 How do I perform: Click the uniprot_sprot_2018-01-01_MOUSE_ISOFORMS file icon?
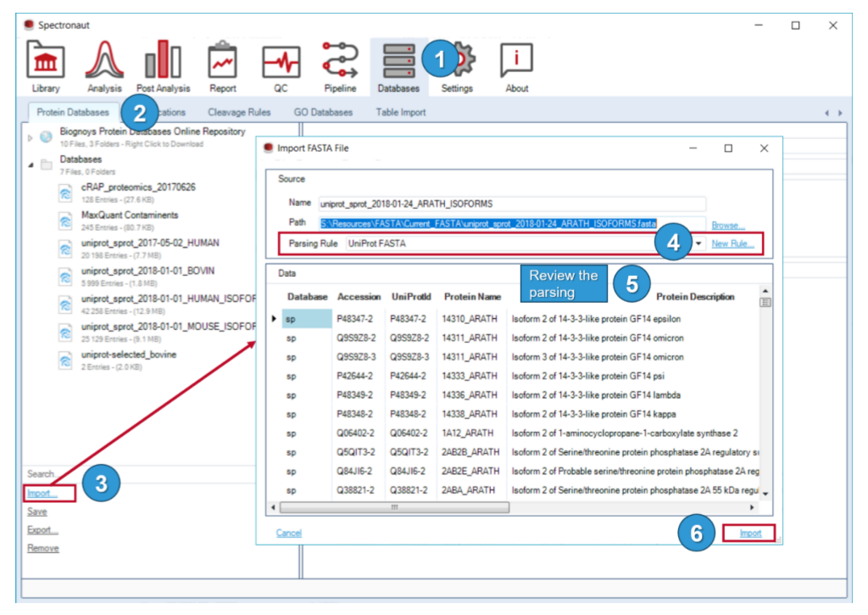[x=65, y=333]
